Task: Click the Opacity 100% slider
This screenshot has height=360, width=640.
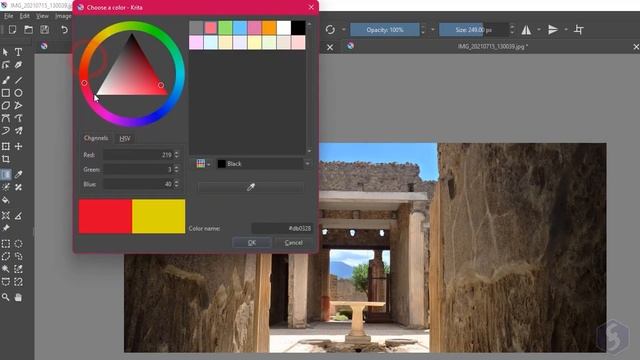Action: point(384,29)
